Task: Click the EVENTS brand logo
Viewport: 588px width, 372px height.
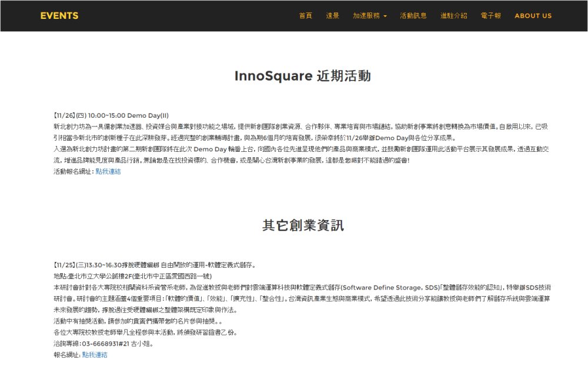Action: pyautogui.click(x=59, y=16)
